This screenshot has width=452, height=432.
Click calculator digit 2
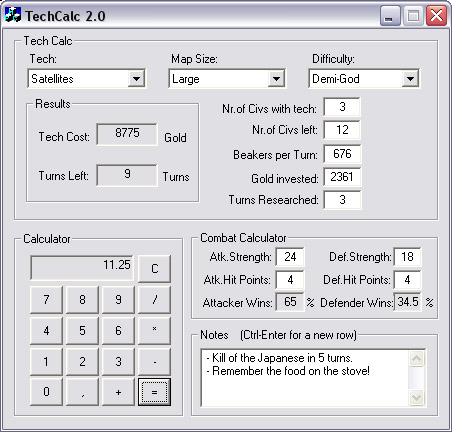pos(82,362)
